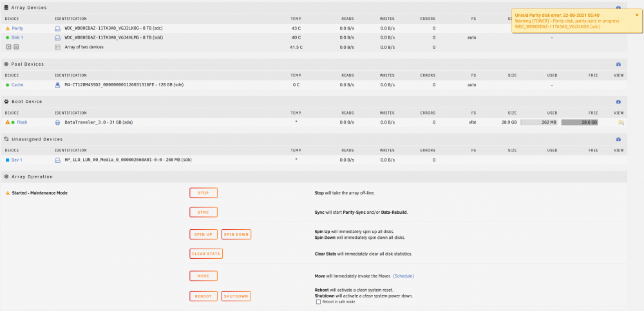
Task: Open the Parity device settings link
Action: click(17, 29)
